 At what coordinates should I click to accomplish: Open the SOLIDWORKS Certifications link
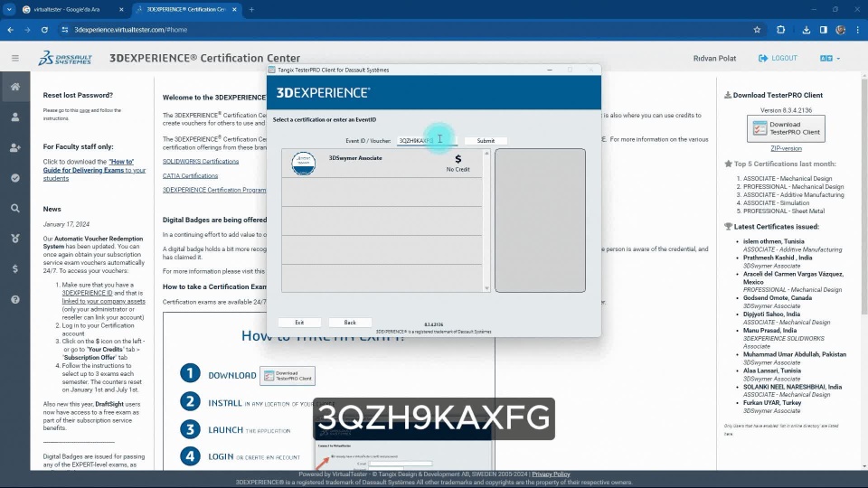coord(201,162)
